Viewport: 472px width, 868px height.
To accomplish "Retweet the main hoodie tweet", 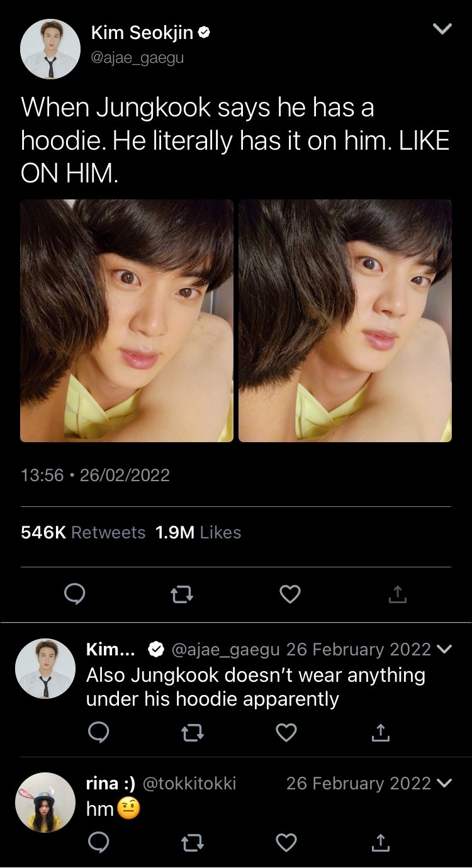I will [x=183, y=594].
